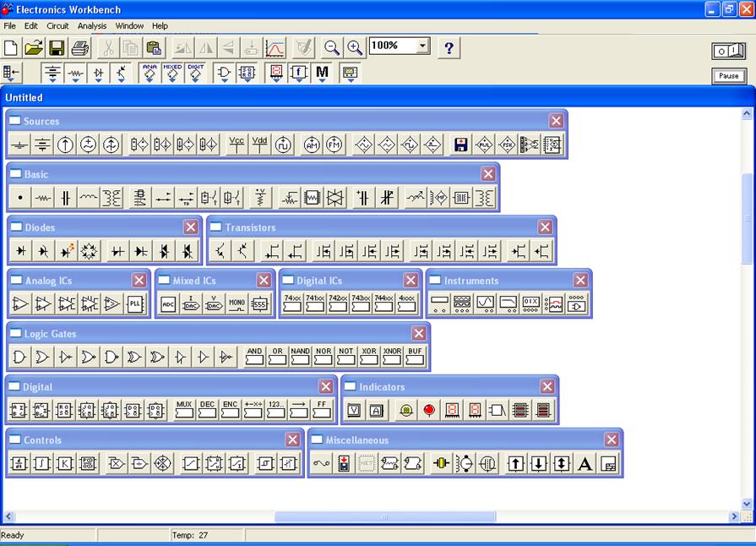756x546 pixels.
Task: Select the text tool A in Miscellaneous
Action: 585,463
